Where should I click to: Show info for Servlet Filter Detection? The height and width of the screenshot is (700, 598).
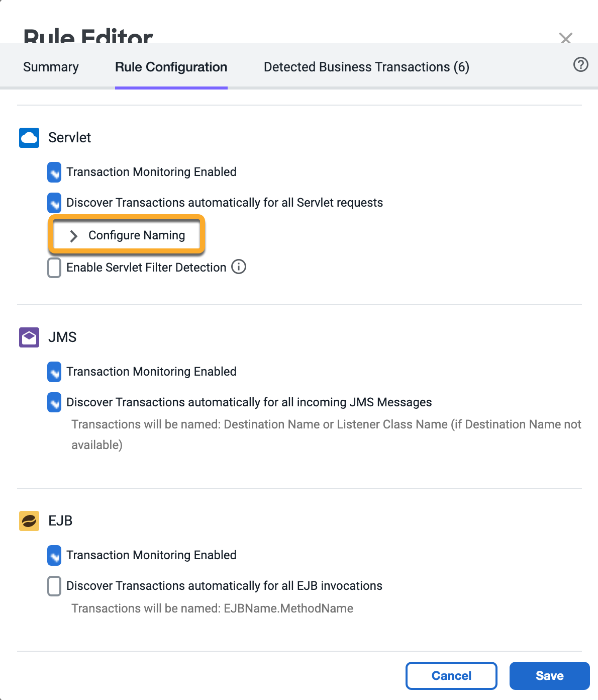pos(239,267)
